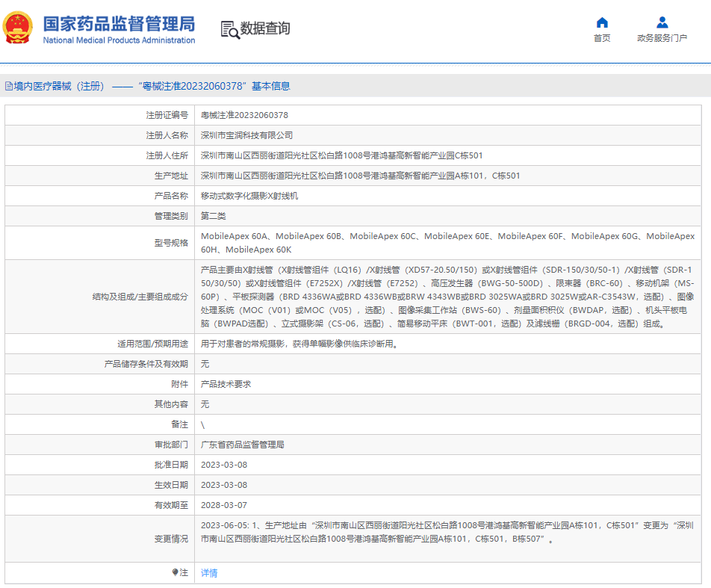This screenshot has height=588, width=711.
Task: Click the 数据查询 heading
Action: click(265, 28)
